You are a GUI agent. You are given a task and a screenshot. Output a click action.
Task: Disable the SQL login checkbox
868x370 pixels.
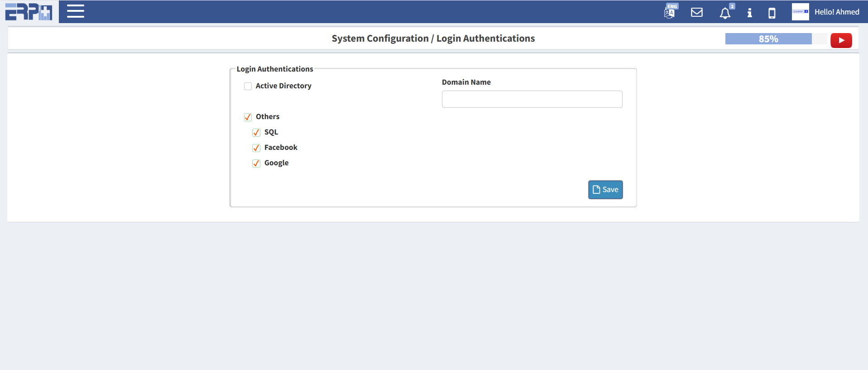pos(256,132)
